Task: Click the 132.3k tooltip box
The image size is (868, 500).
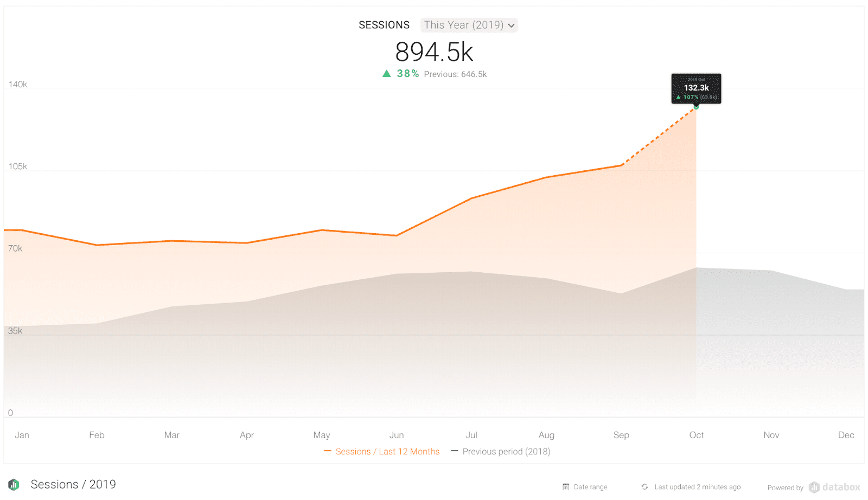Action: pos(696,88)
